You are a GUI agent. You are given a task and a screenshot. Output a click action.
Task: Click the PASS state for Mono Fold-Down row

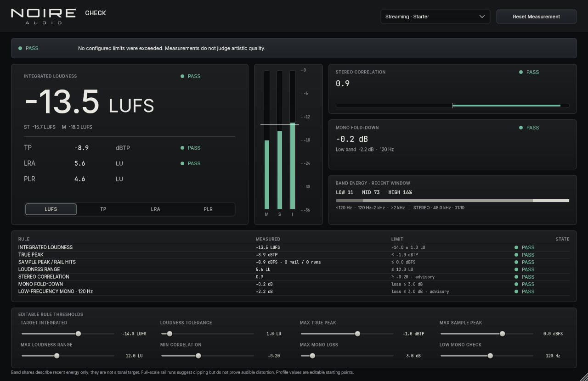525,284
